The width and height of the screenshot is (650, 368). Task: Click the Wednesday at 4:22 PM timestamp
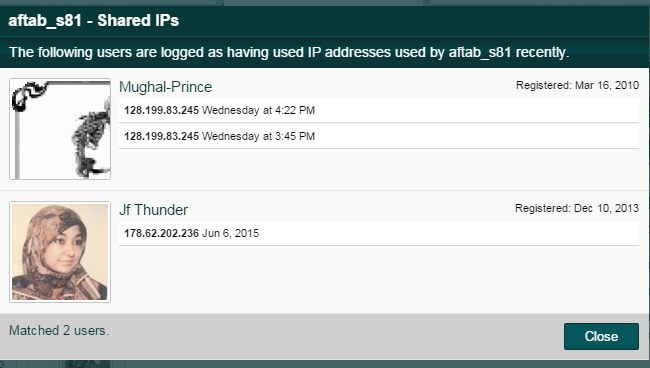point(258,110)
